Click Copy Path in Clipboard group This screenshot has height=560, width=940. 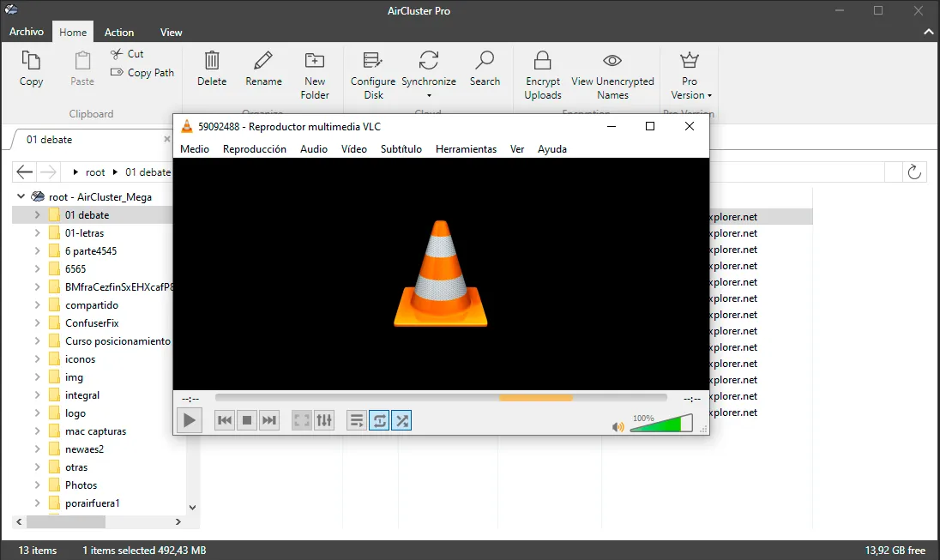[142, 73]
